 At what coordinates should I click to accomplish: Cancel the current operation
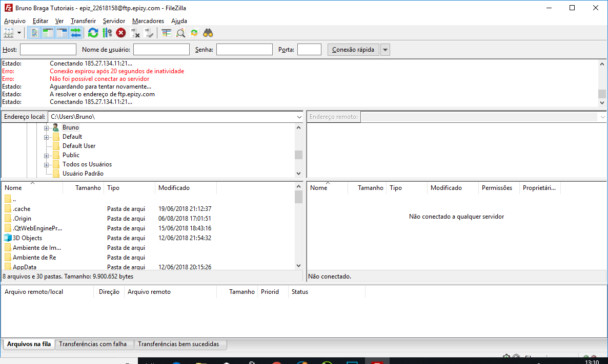[x=121, y=32]
